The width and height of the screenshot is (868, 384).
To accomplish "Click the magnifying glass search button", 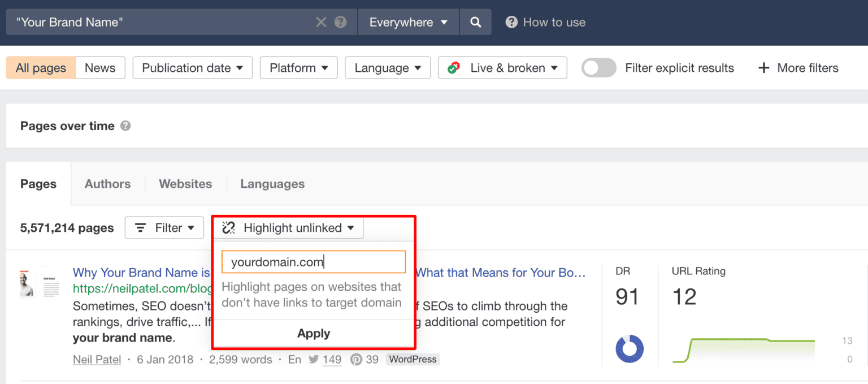I will coord(476,23).
